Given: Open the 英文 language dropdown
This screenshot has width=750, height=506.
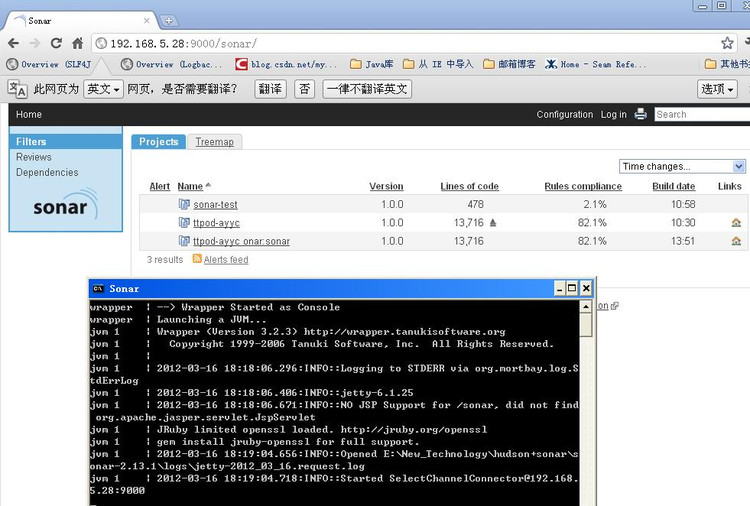Looking at the screenshot, I should pos(103,89).
